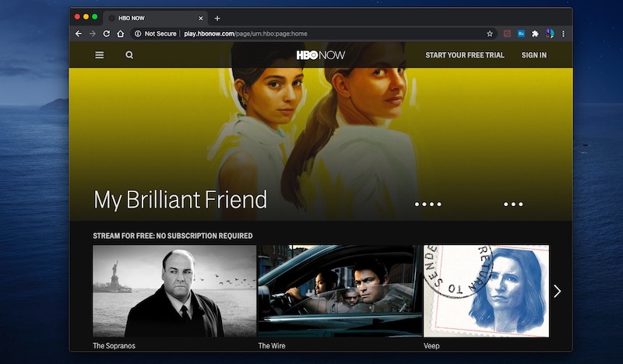Open The Sopranos thumbnail
623x364 pixels.
point(174,291)
